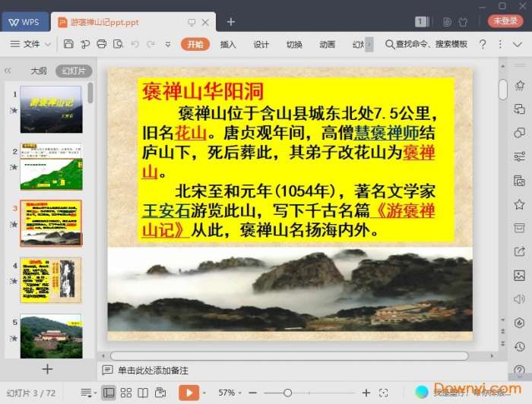
Task: Click the skin shirt icon in the title bar
Action: [x=463, y=22]
